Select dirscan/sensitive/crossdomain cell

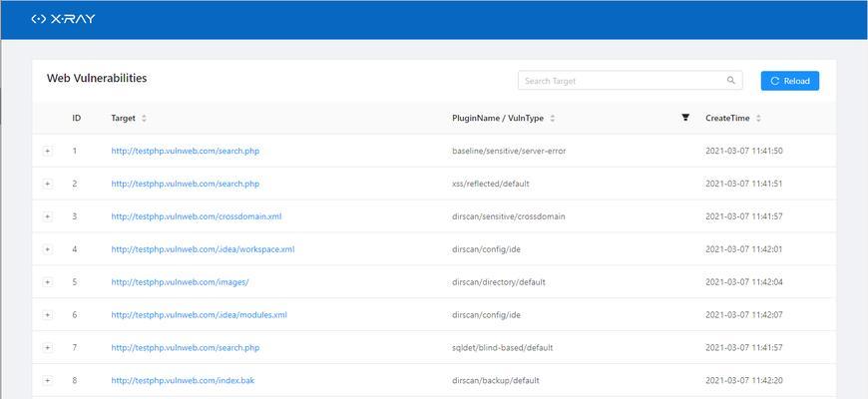(x=508, y=216)
